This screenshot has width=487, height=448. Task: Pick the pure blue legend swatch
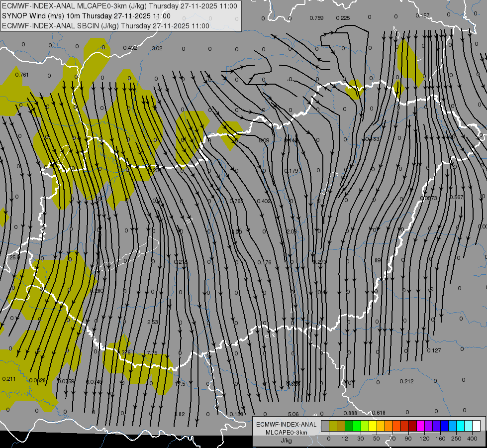coord(444,426)
